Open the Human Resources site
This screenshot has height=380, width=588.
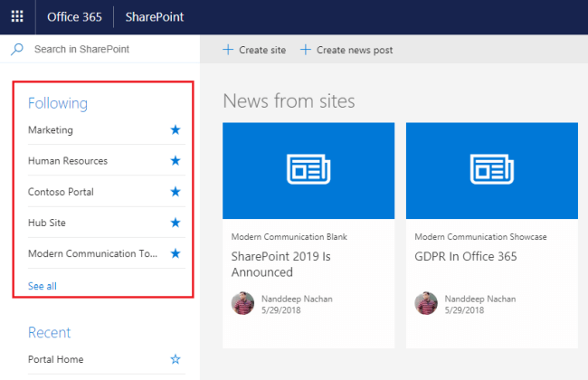(x=68, y=160)
